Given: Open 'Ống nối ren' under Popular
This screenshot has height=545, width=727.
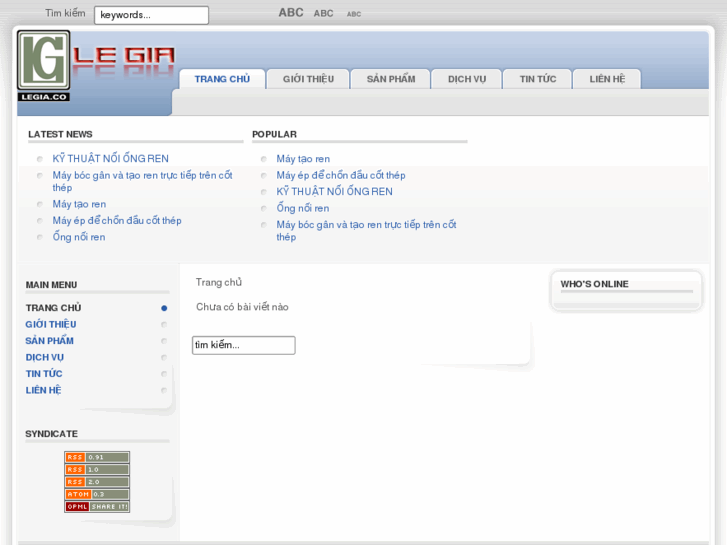Looking at the screenshot, I should pyautogui.click(x=303, y=208).
